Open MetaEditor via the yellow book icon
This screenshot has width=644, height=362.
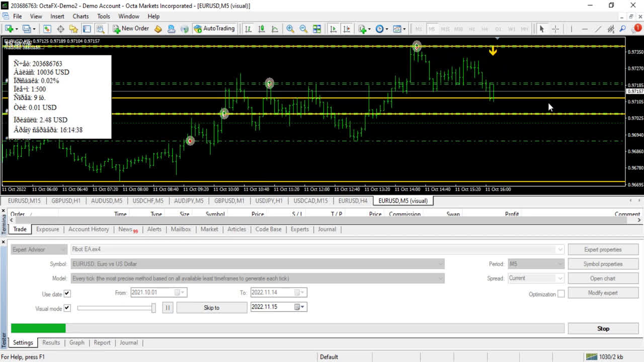click(158, 29)
